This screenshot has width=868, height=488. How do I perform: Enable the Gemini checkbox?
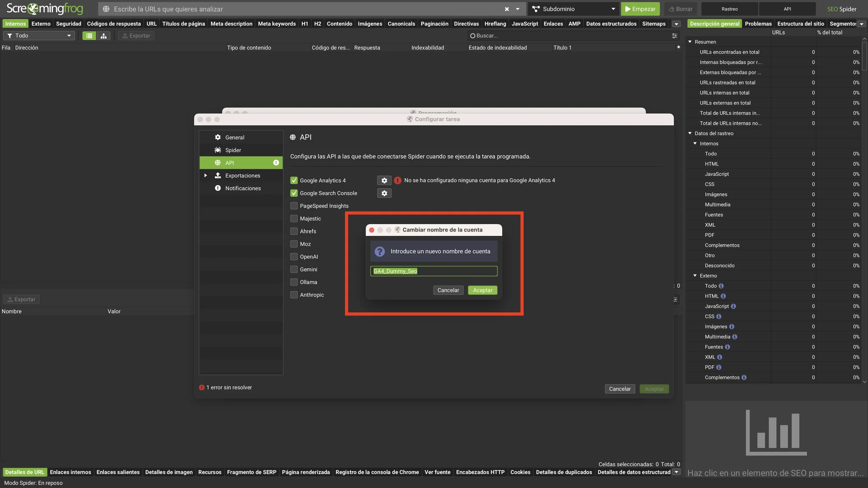click(294, 269)
